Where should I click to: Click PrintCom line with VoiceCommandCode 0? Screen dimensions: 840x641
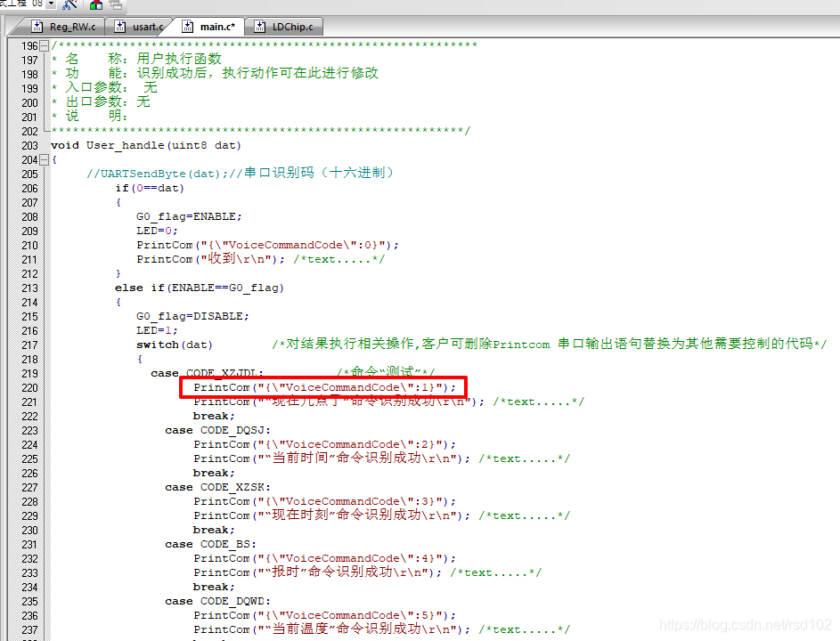point(267,245)
